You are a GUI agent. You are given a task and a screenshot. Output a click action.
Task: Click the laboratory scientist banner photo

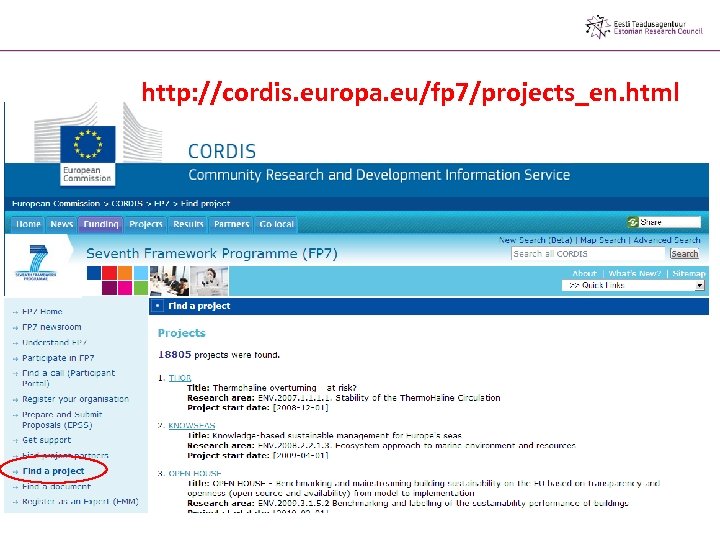point(209,281)
